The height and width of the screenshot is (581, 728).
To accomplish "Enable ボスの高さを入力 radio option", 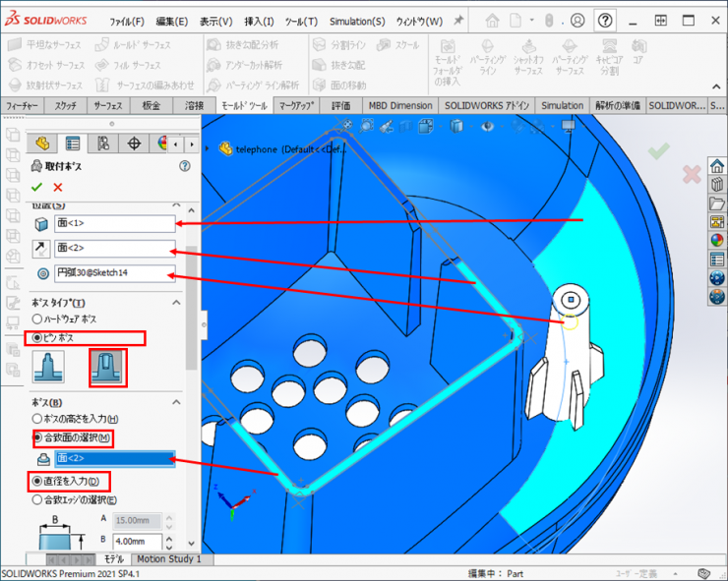I will pos(38,419).
